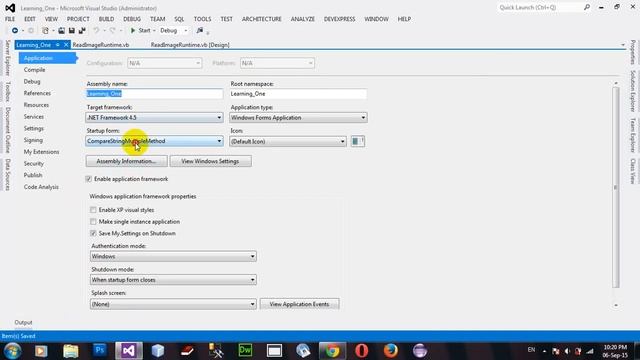The image size is (640, 360).
Task: Browse for an icon using the icon preview button
Action: coord(358,141)
